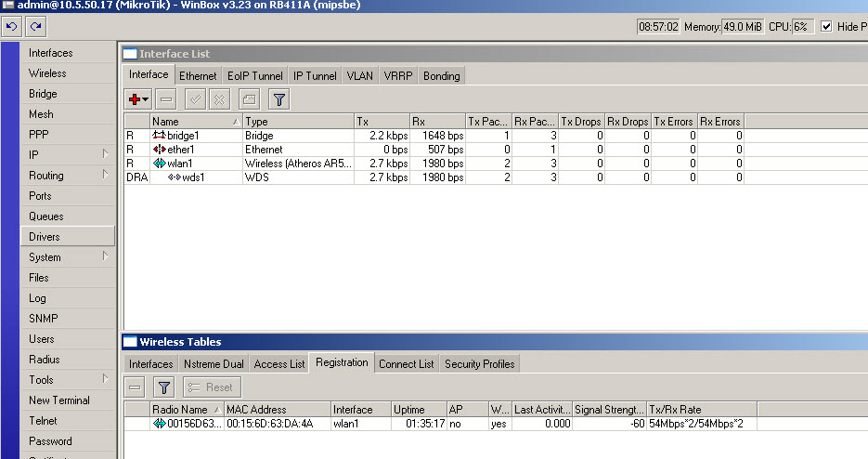Open SNMP in the sidebar menu
The height and width of the screenshot is (459, 868).
coord(68,319)
